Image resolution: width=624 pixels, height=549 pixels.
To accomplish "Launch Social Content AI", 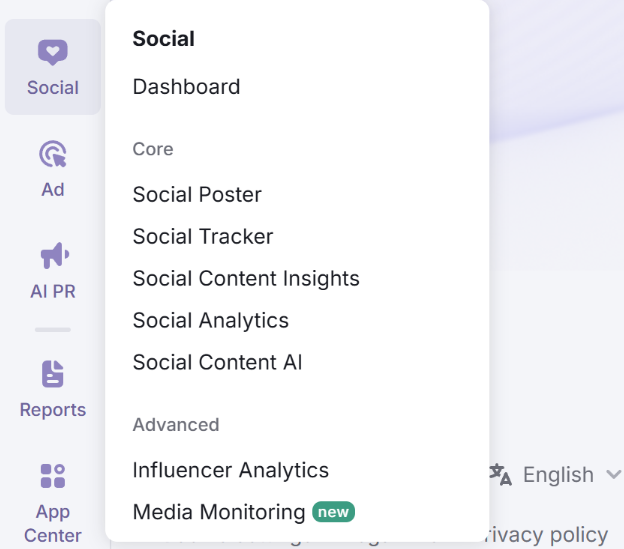I will pyautogui.click(x=217, y=363).
